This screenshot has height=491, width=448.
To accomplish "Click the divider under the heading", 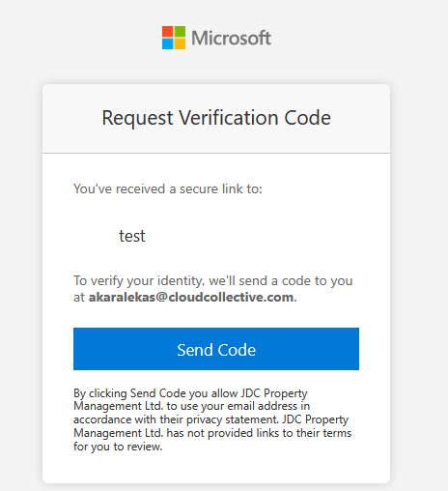I will (x=216, y=153).
